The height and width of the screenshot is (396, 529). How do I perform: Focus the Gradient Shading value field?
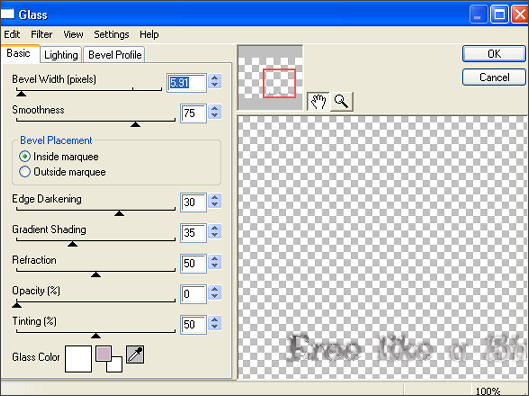click(x=193, y=233)
